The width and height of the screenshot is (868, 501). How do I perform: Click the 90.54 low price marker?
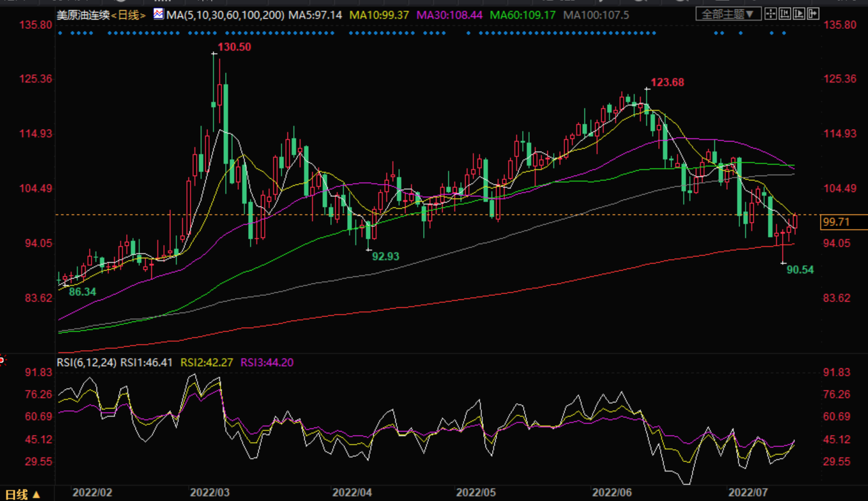point(800,270)
